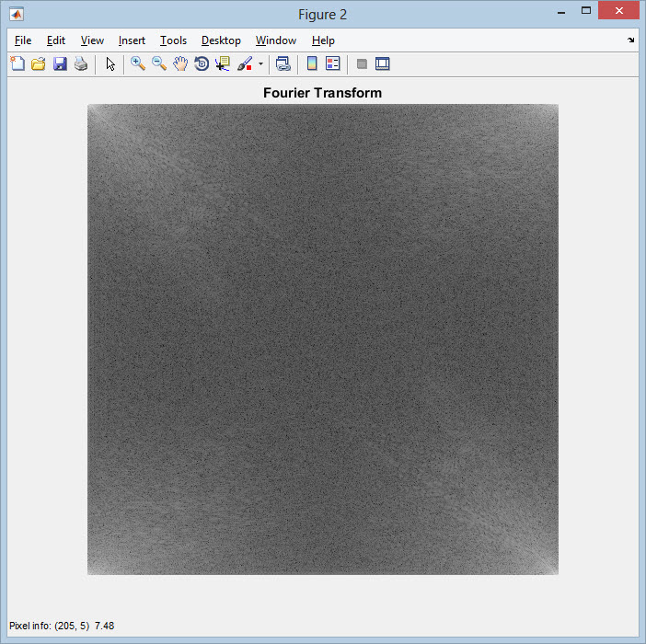Select the Edit Plot arrow tool
The width and height of the screenshot is (646, 644).
(110, 63)
